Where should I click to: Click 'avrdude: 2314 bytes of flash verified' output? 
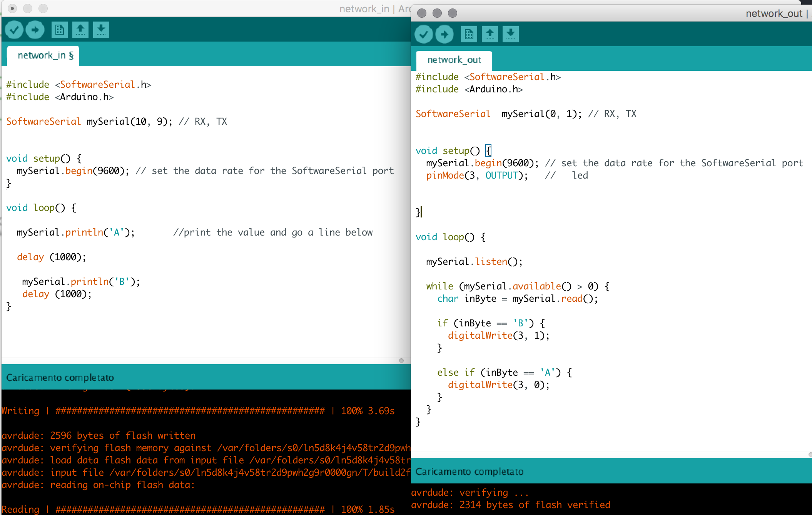pos(511,505)
